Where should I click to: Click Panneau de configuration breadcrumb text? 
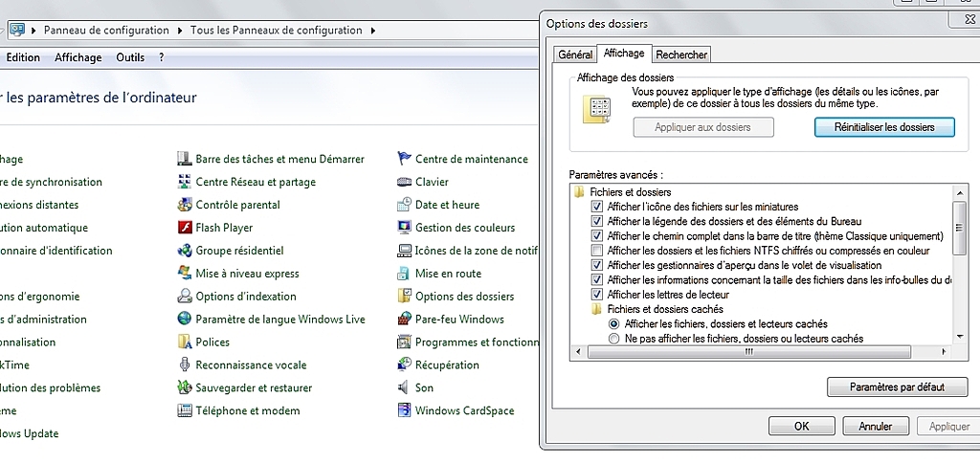pyautogui.click(x=106, y=30)
